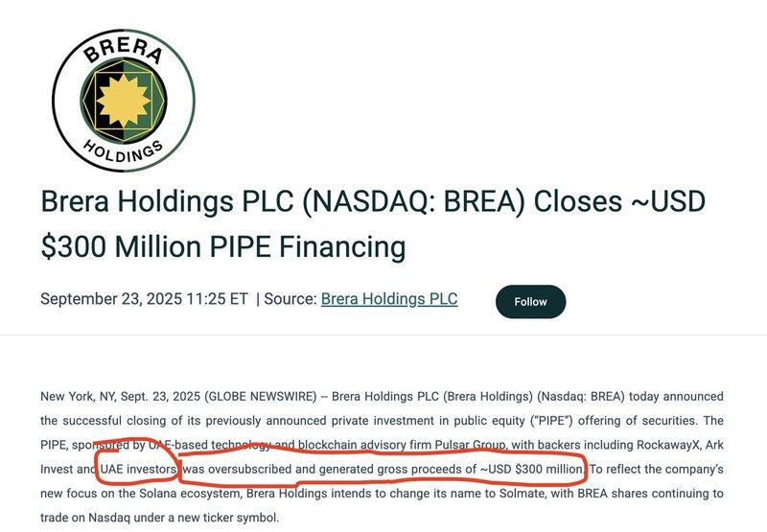767x532 pixels.
Task: Follow Brera Holdings PLC with the Follow button
Action: point(531,302)
